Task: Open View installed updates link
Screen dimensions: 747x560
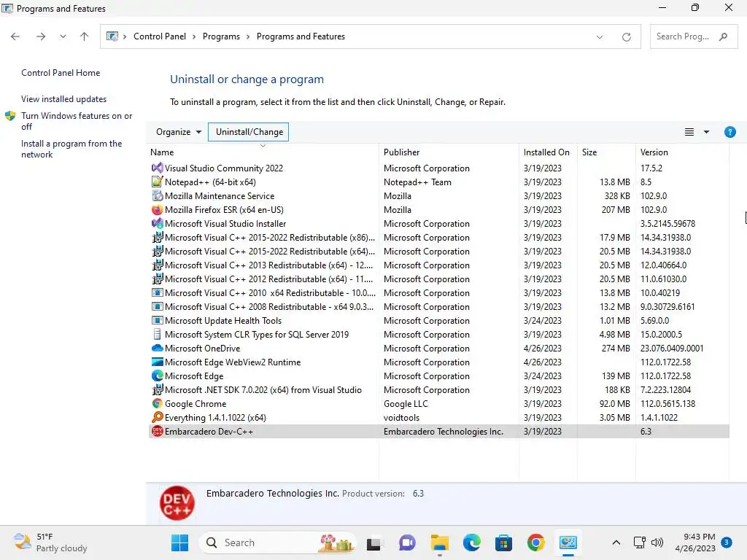Action: pyautogui.click(x=64, y=99)
